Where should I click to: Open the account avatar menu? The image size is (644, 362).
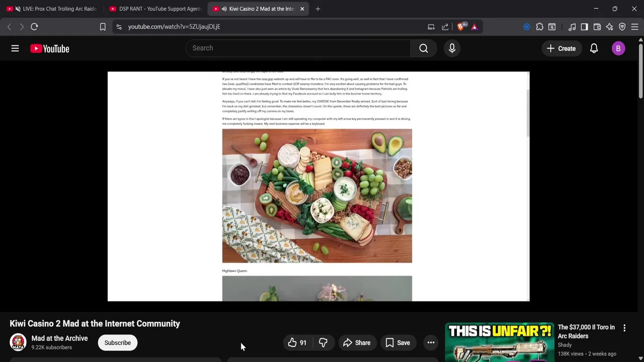click(x=618, y=48)
